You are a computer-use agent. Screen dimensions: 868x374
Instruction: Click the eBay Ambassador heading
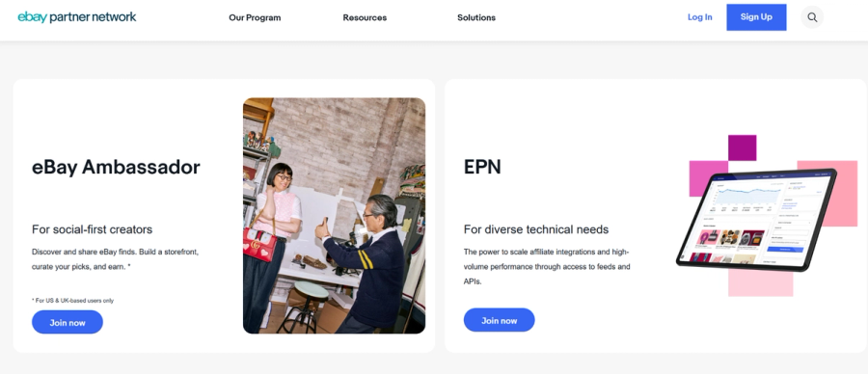coord(116,167)
